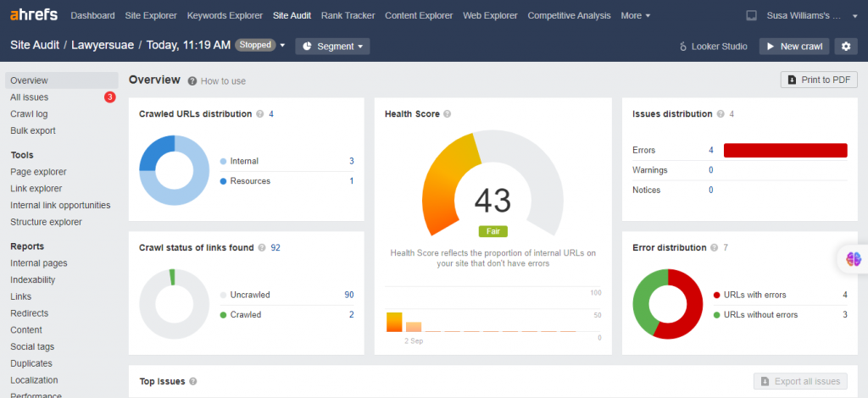This screenshot has width=868, height=398.
Task: Open Site Explorer tab
Action: click(x=151, y=15)
